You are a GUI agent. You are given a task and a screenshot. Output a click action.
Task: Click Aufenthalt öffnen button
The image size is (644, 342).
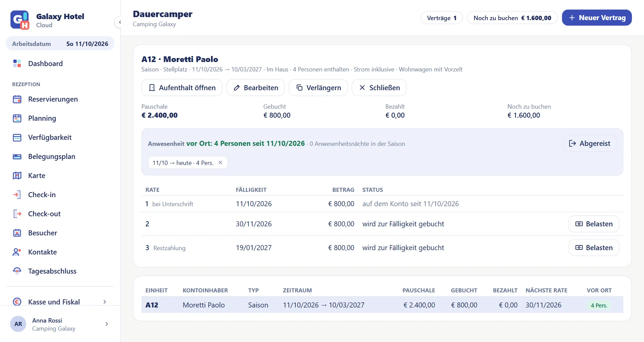coord(182,88)
